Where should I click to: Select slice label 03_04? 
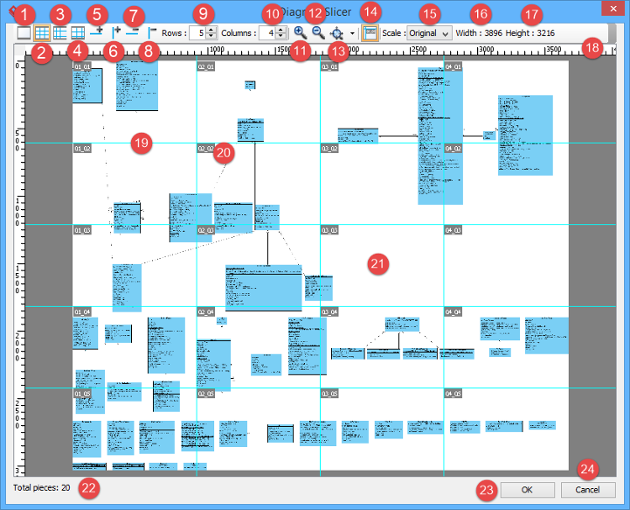[x=329, y=312]
